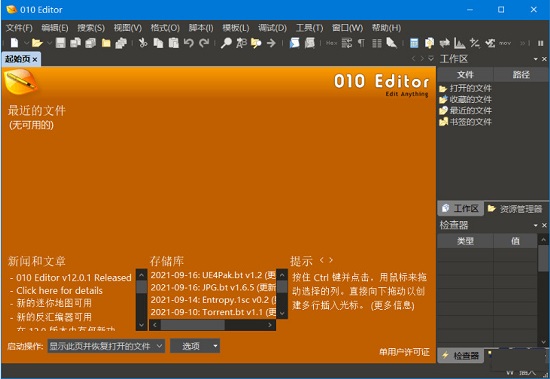
Task: Open the 搜索(S) menu
Action: pos(91,28)
